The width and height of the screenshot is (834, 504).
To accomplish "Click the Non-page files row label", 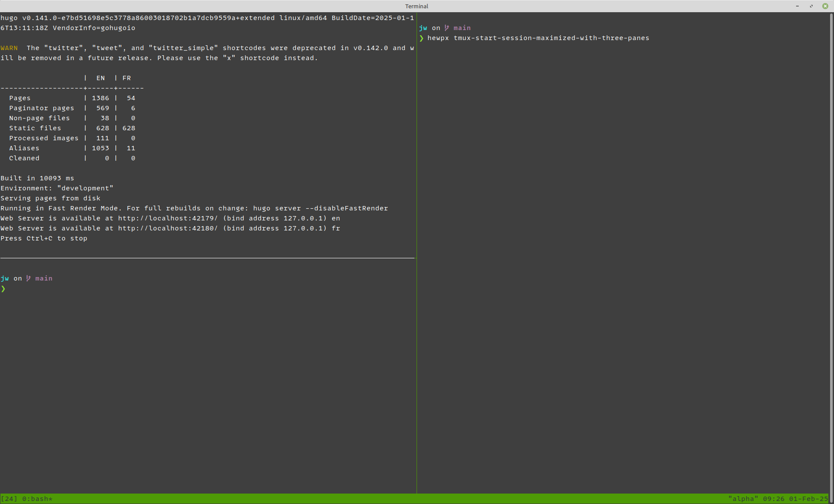I will [x=40, y=118].
